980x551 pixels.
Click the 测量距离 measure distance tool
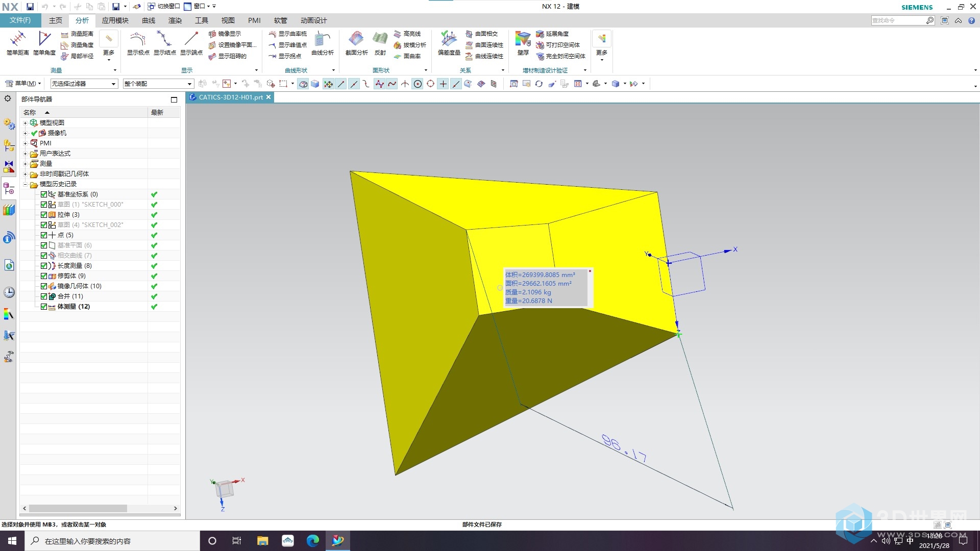pyautogui.click(x=77, y=34)
